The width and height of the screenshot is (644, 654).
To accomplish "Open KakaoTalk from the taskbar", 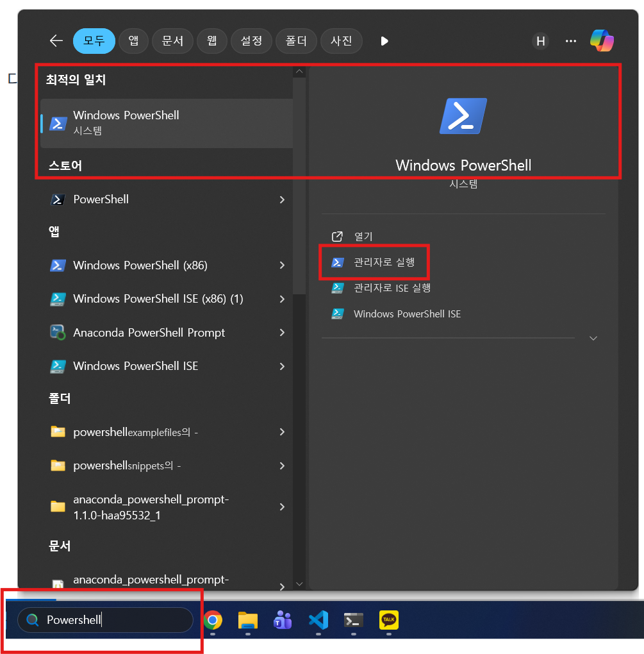I will pos(388,620).
